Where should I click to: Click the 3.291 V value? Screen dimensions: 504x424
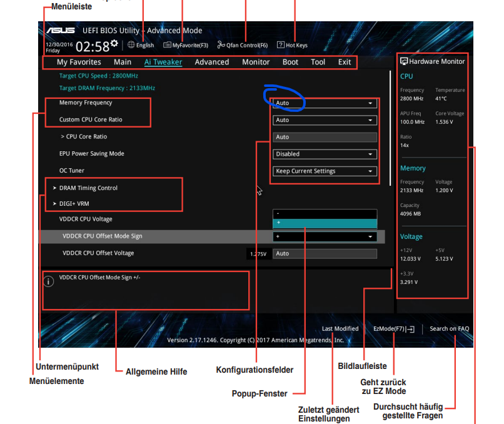coord(409,282)
